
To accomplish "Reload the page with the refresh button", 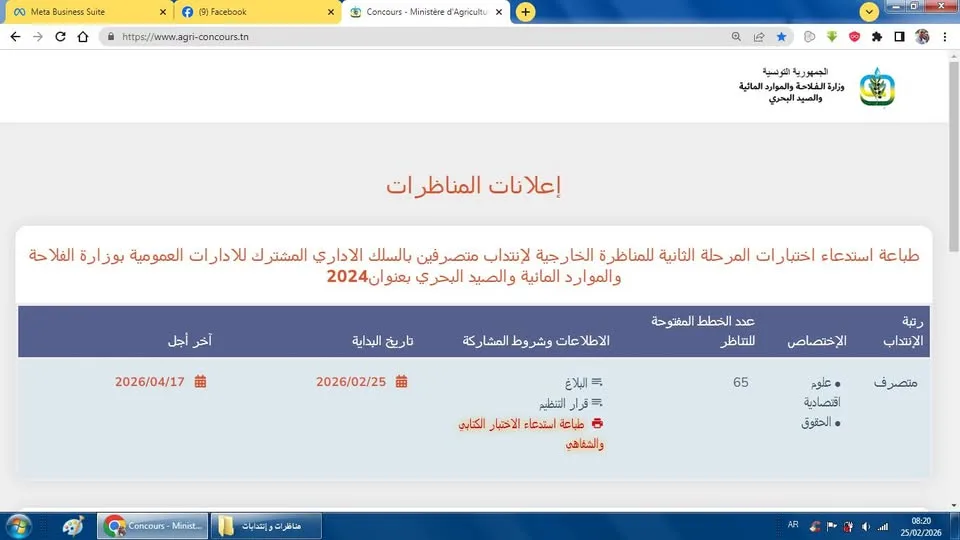I will click(x=60, y=36).
